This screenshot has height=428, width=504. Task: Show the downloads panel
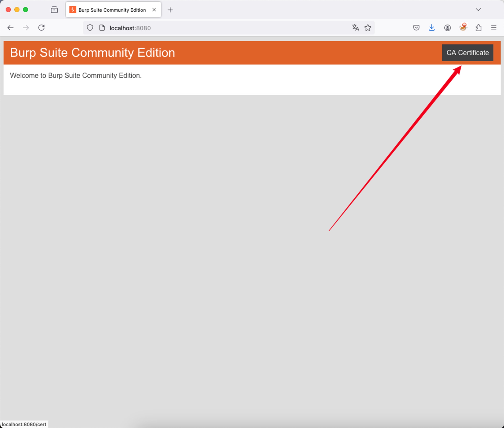pos(432,28)
